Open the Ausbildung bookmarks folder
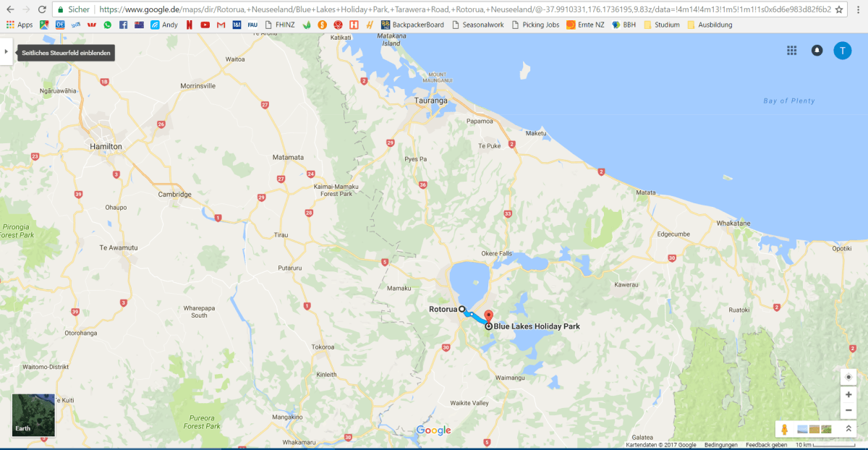This screenshot has width=868, height=450. pos(710,25)
